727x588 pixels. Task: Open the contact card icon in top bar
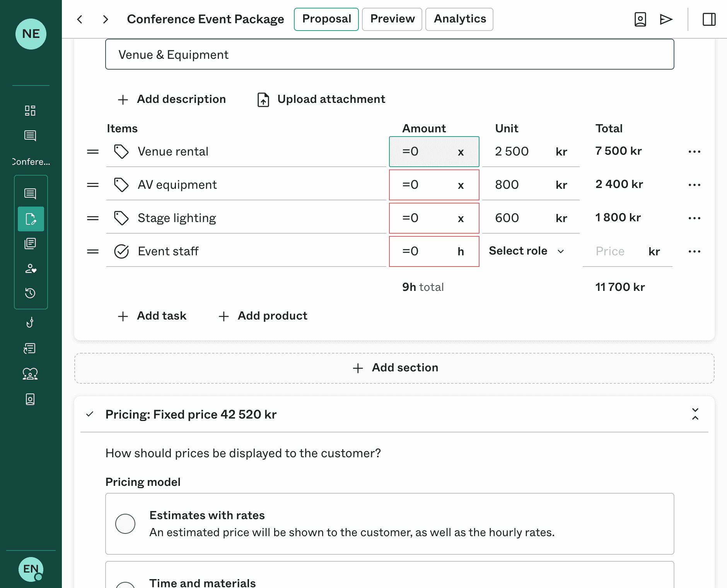click(x=640, y=19)
